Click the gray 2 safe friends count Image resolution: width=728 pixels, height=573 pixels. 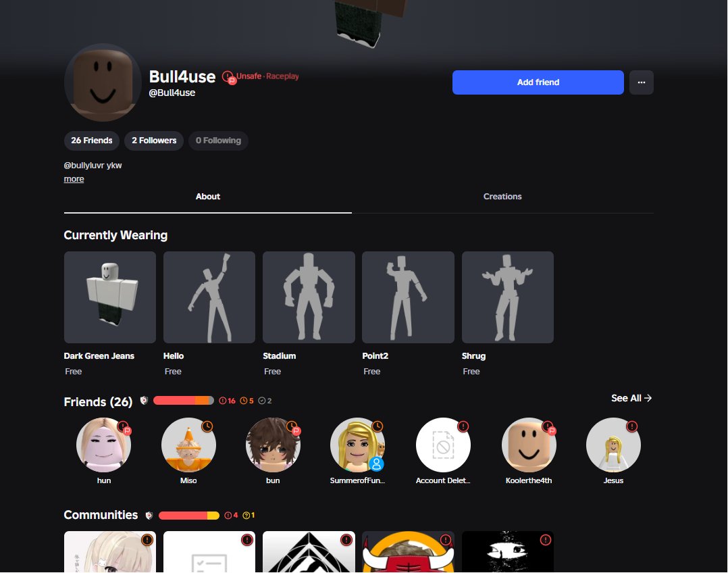[265, 401]
